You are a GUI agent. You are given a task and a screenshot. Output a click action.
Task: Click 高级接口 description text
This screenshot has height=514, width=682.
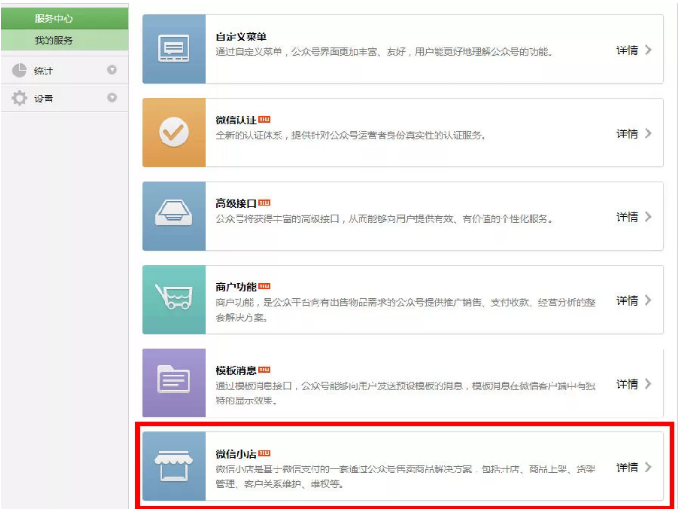point(384,219)
